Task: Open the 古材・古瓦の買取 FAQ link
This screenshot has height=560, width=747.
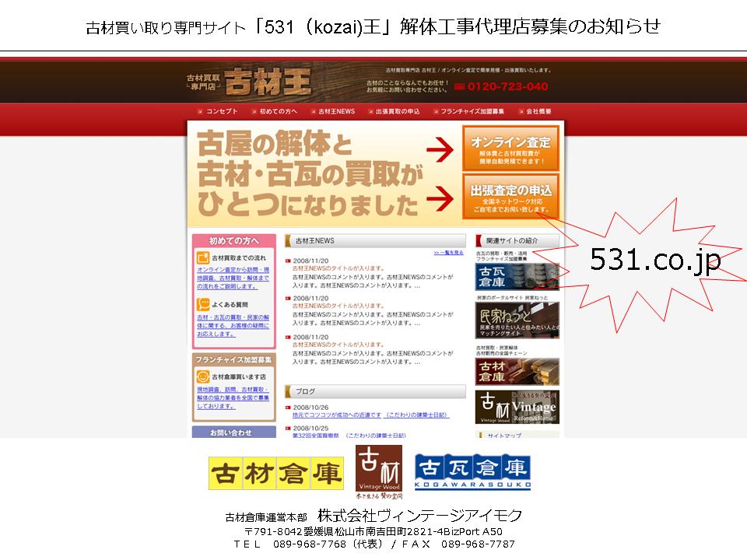Action: tap(233, 326)
